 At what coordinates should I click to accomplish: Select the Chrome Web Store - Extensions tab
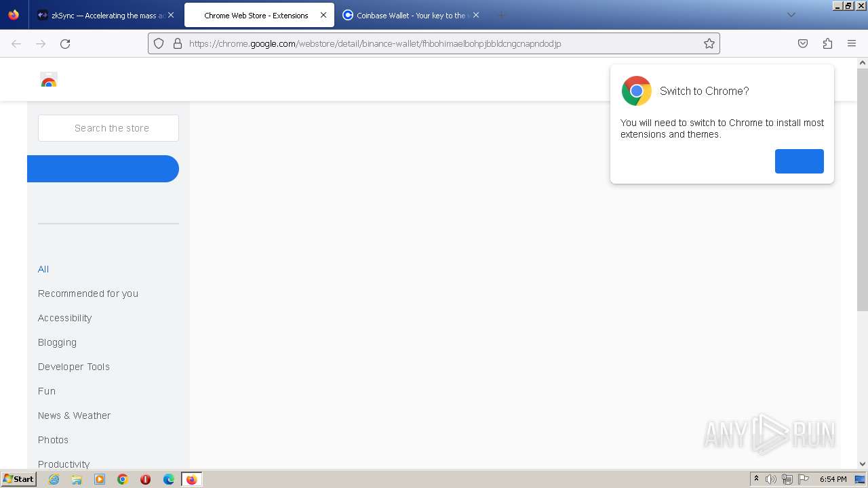click(x=258, y=15)
